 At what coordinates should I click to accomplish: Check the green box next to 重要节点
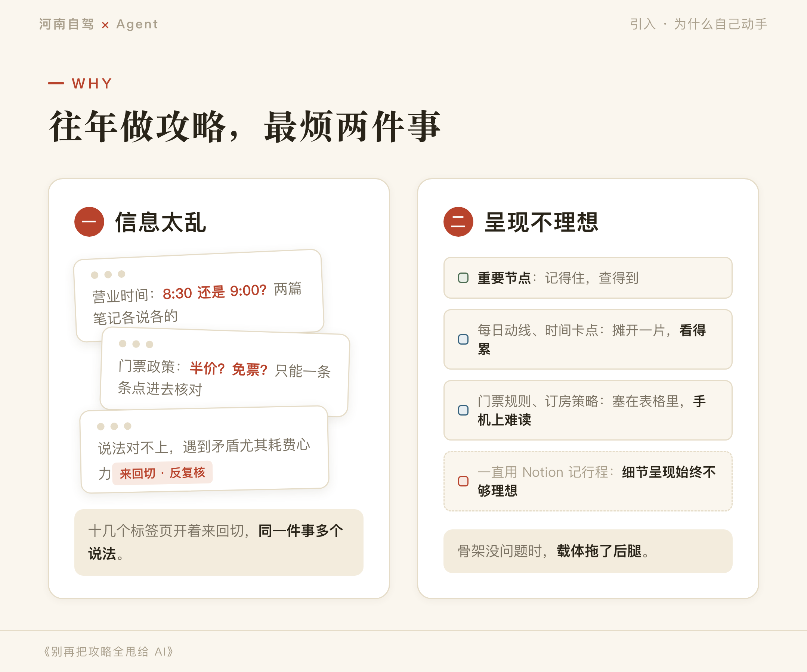point(463,278)
